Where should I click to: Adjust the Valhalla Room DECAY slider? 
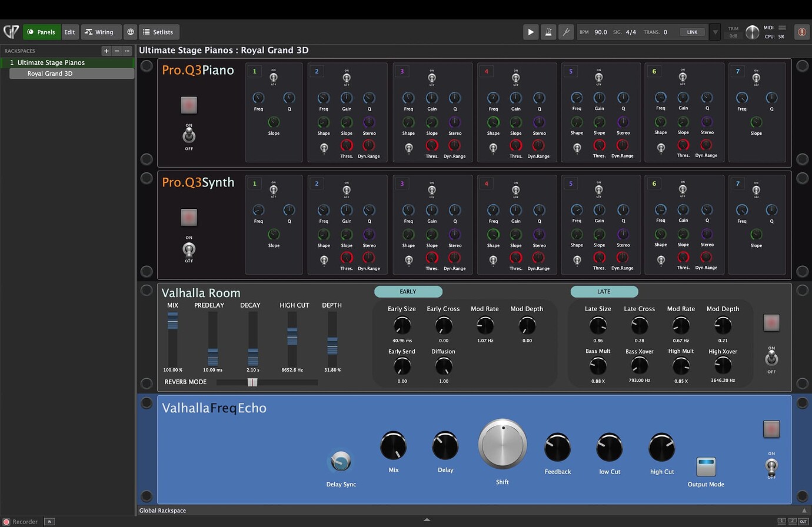[253, 339]
